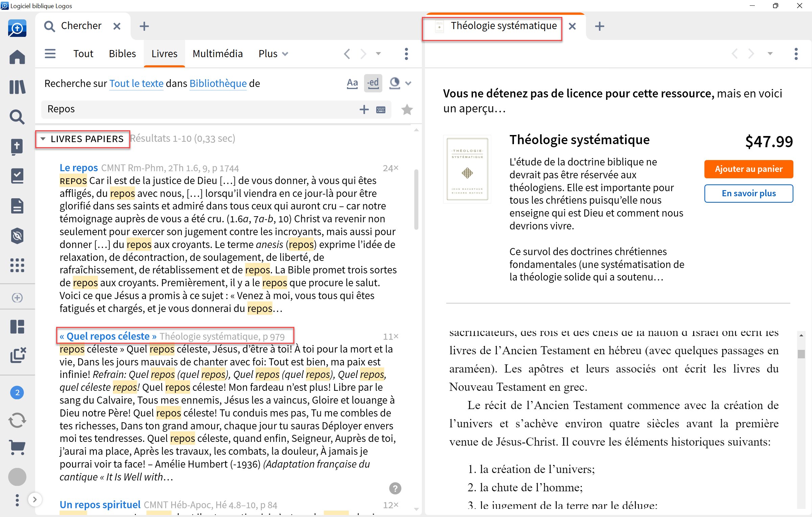Click the book preview scrollbar thumb
Screen dimensions: 812x517
[801, 354]
